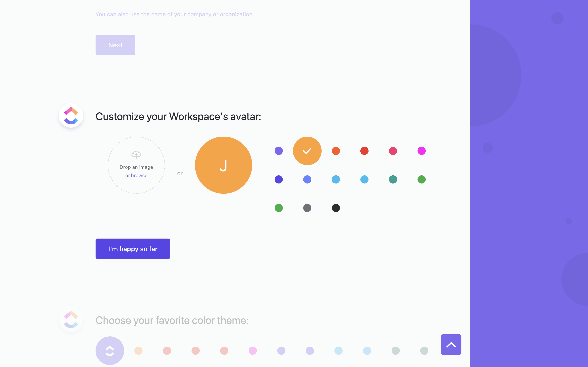The width and height of the screenshot is (588, 367).
Task: Click the scroll-up chevron button
Action: coord(451,344)
